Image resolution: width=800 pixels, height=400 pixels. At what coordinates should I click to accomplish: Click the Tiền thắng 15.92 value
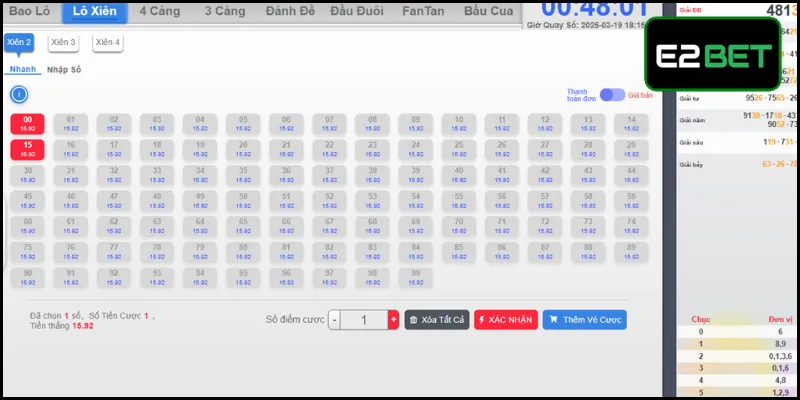83,326
